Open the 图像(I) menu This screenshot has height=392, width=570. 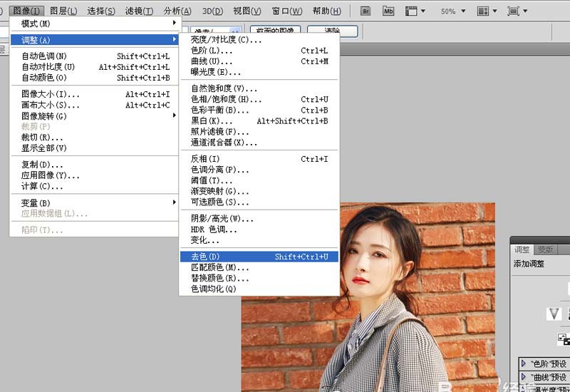[x=26, y=11]
